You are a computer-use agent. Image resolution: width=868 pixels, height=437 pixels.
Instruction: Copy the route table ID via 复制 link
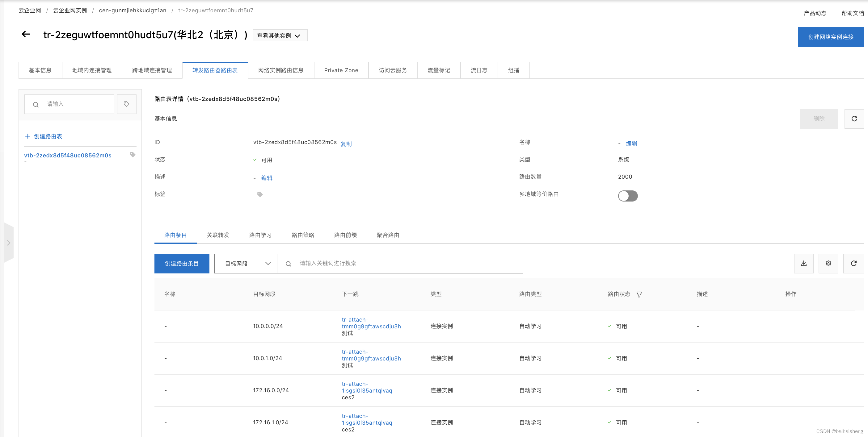pos(346,144)
